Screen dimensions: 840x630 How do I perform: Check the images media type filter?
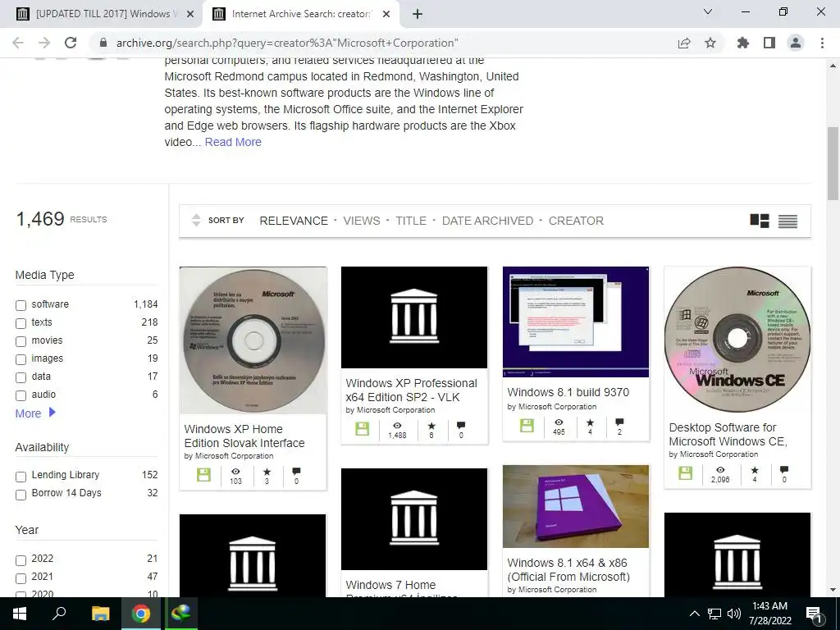(x=21, y=359)
